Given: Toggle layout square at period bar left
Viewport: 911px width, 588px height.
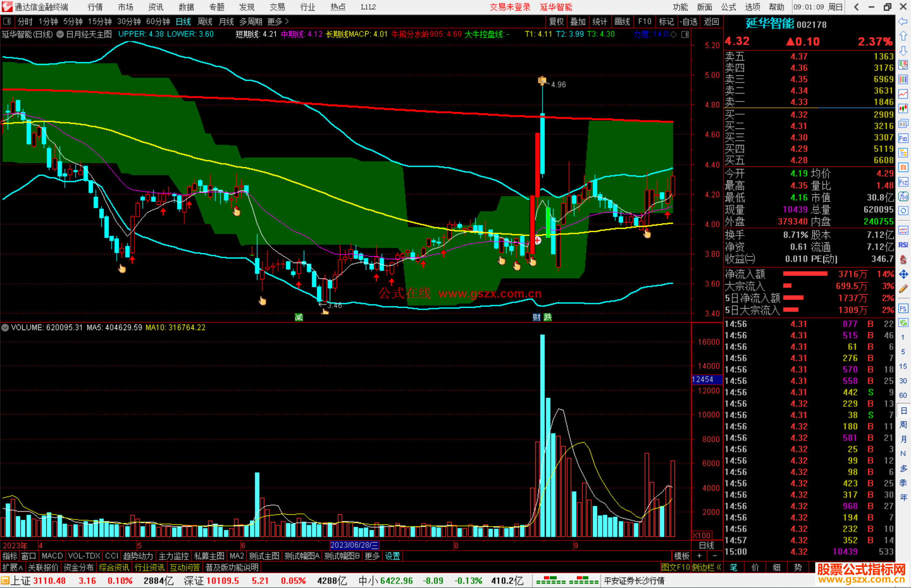Looking at the screenshot, I should click(x=7, y=21).
